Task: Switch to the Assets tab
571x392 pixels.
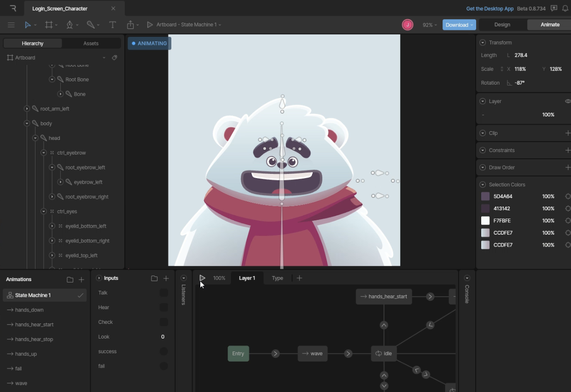Action: pyautogui.click(x=91, y=43)
